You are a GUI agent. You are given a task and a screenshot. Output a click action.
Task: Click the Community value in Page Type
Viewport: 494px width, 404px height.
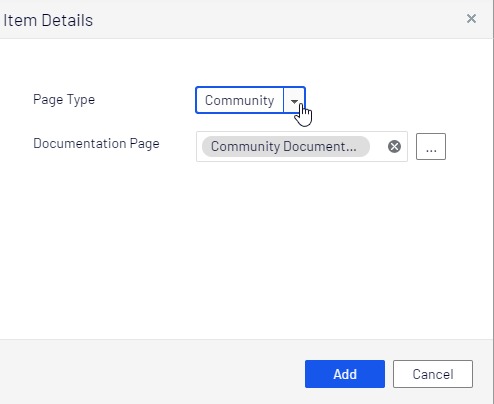(x=240, y=100)
